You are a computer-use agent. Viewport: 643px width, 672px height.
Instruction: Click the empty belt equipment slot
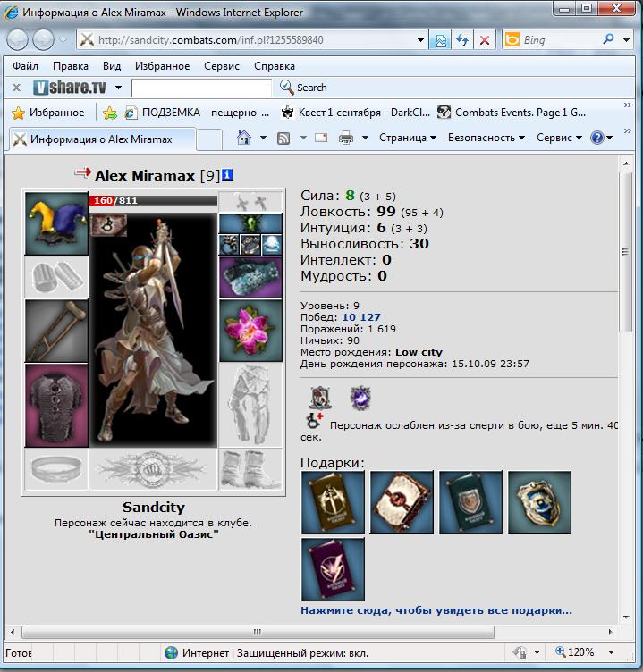pyautogui.click(x=56, y=469)
